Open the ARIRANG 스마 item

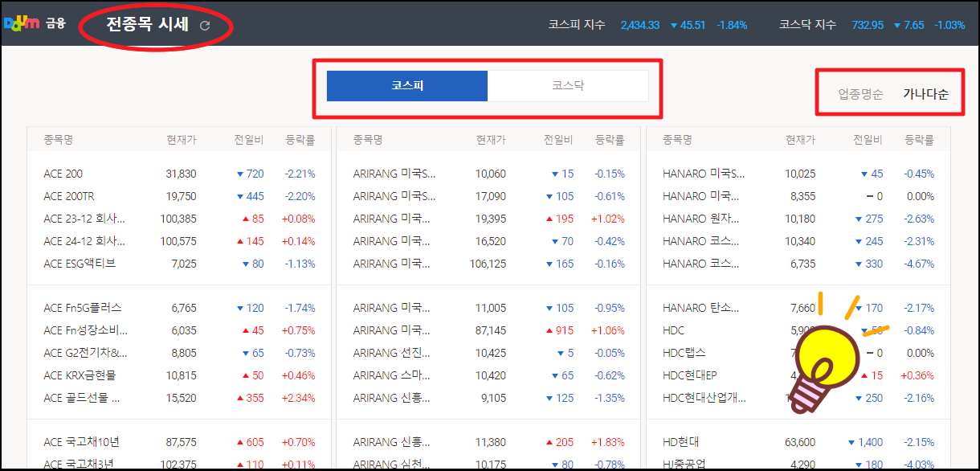[x=391, y=375]
